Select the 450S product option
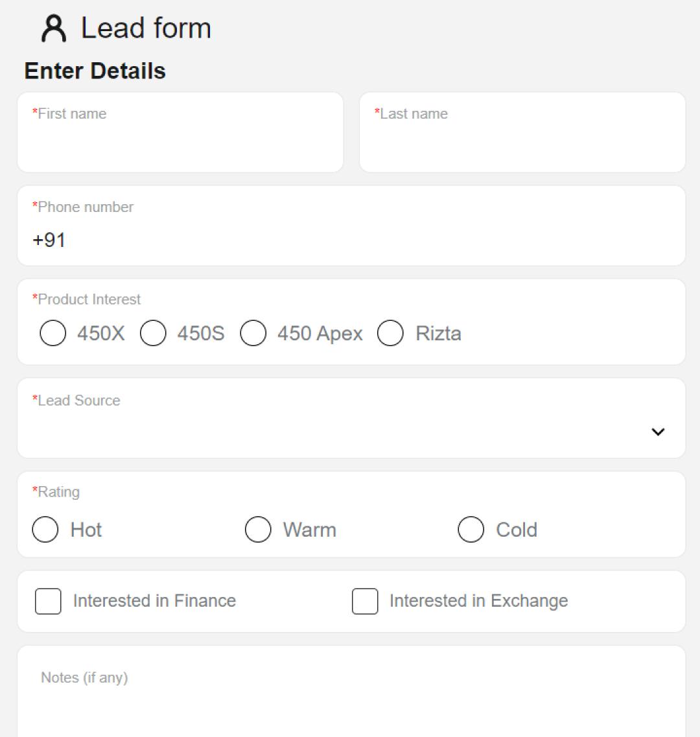Image resolution: width=700 pixels, height=737 pixels. coord(153,333)
